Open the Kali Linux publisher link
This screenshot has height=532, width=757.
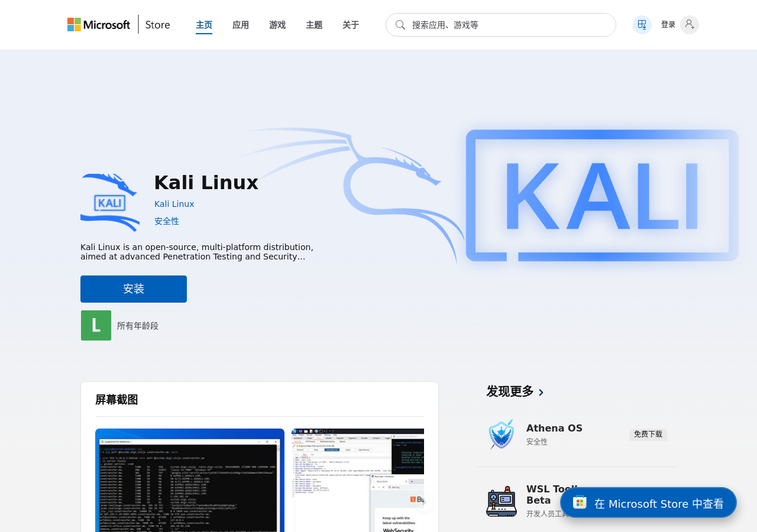click(174, 204)
